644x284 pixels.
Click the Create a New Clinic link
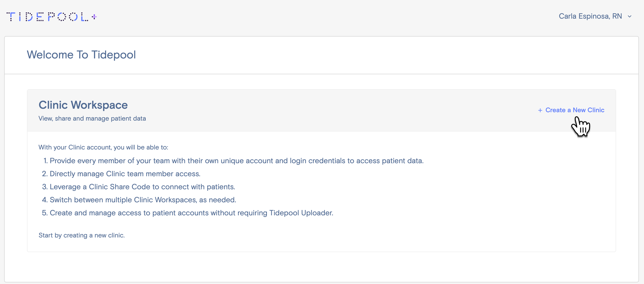(x=571, y=110)
